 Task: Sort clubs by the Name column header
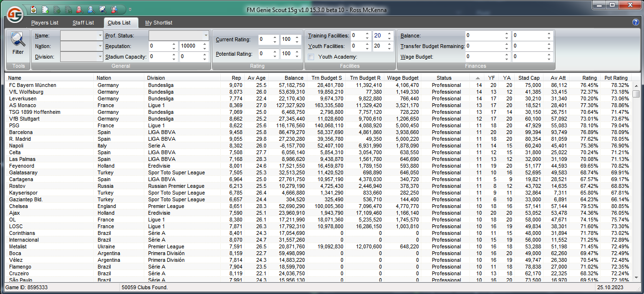click(x=50, y=78)
